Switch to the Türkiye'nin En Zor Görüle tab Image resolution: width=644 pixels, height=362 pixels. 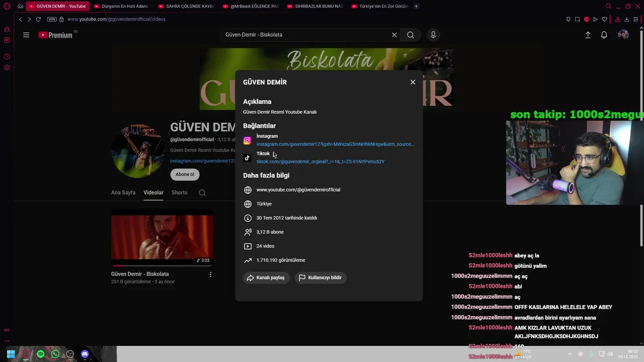379,7
